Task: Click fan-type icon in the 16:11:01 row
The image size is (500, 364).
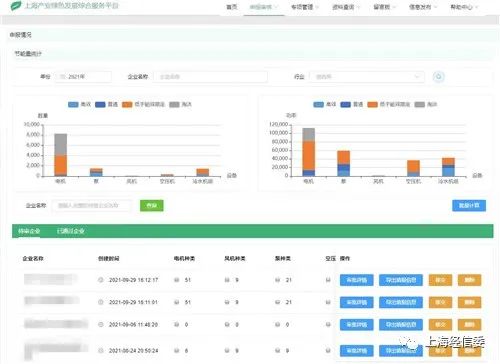Action: pyautogui.click(x=227, y=302)
